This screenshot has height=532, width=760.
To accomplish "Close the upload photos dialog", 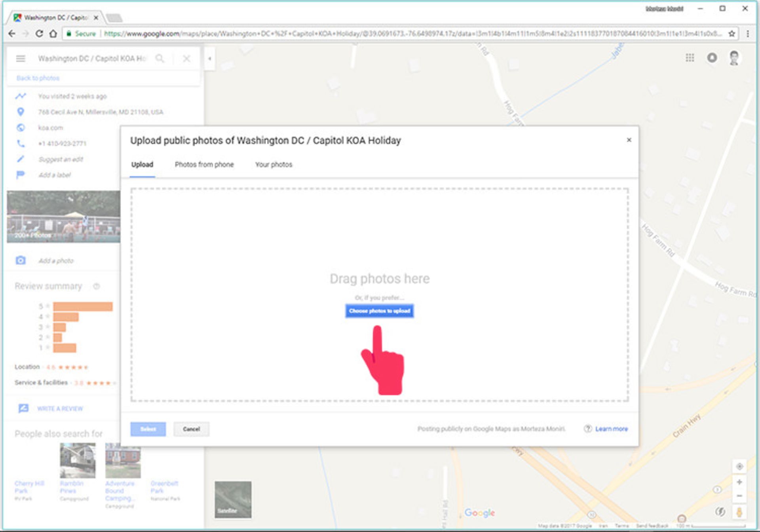I will coord(629,140).
